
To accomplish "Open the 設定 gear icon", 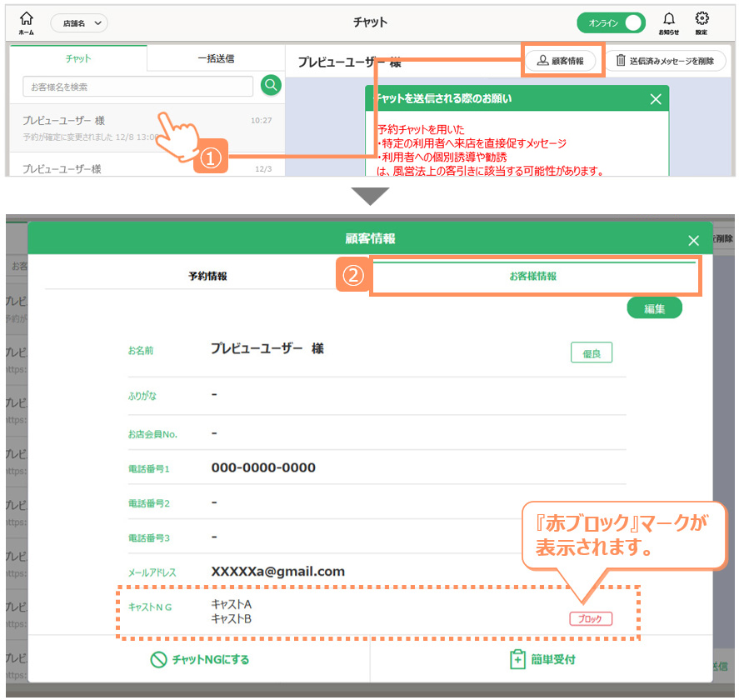I will pyautogui.click(x=702, y=22).
